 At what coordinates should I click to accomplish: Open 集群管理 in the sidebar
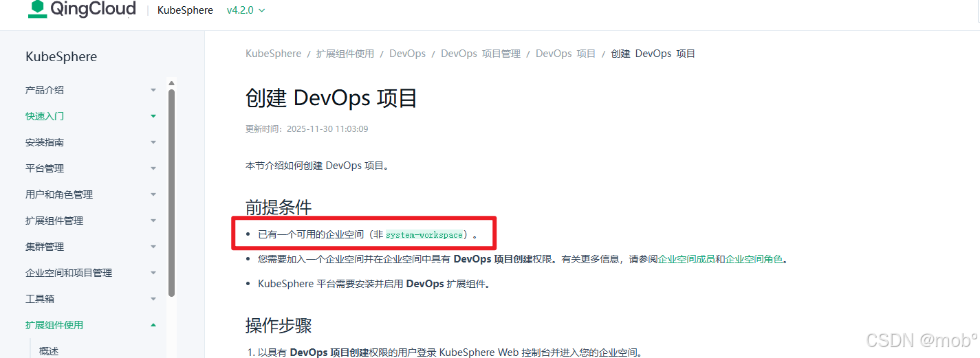pyautogui.click(x=45, y=247)
